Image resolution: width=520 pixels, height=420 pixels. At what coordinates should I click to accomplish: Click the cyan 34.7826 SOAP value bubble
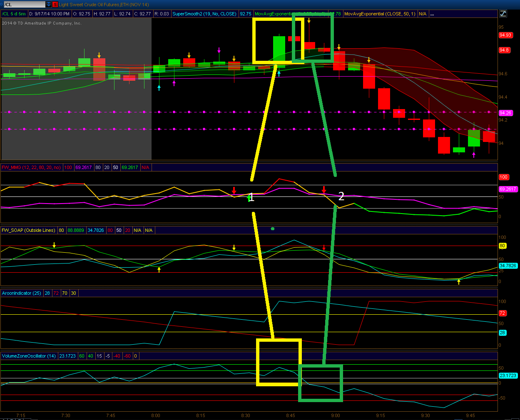coord(508,266)
